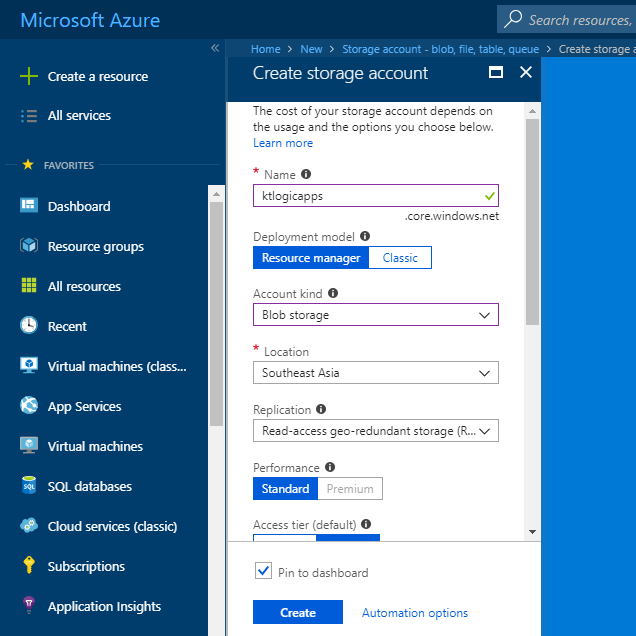Click Home in the breadcrumb
Screen dimensions: 636x636
point(266,49)
